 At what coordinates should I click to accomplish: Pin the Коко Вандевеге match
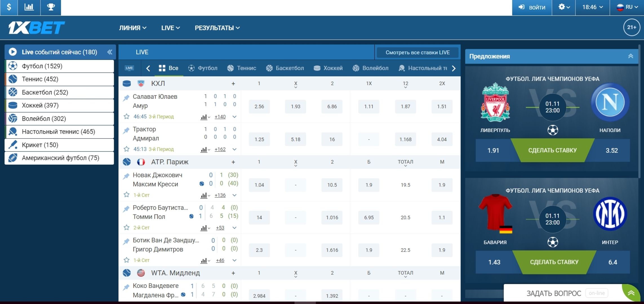tap(126, 287)
